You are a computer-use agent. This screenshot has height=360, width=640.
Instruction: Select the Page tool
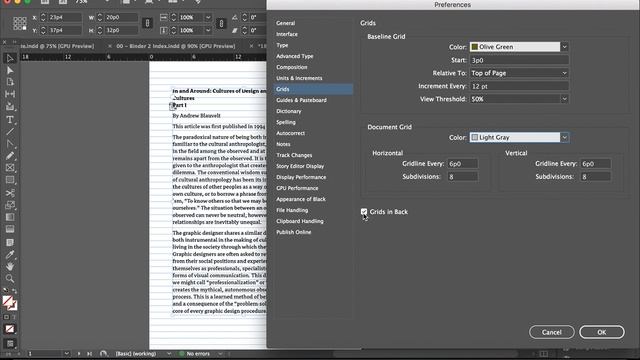coord(10,82)
